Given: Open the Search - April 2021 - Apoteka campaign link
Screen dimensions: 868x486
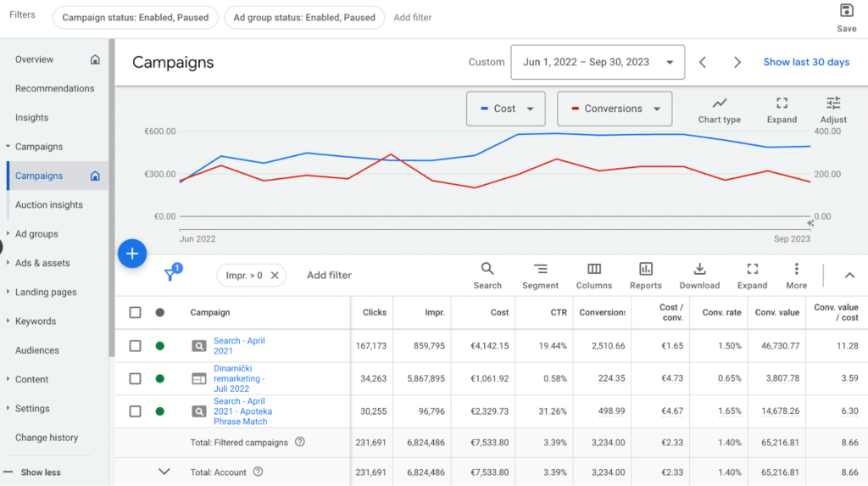Looking at the screenshot, I should click(x=242, y=411).
